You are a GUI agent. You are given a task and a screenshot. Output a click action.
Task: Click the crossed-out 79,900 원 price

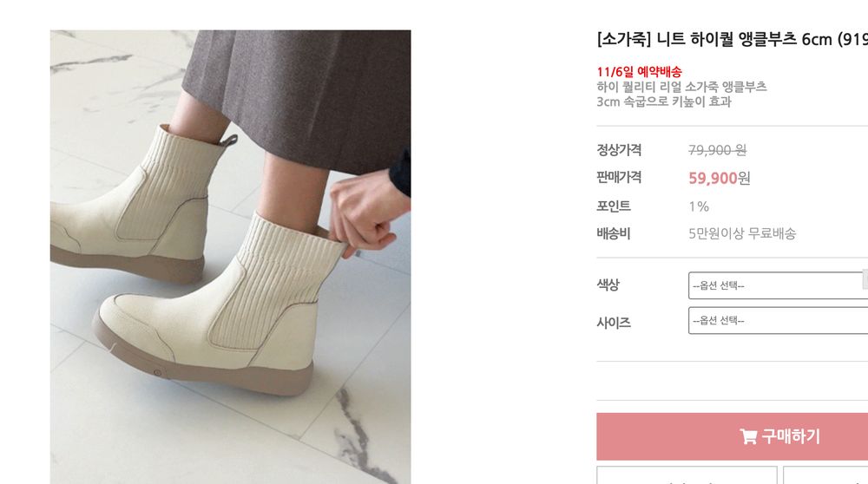point(718,150)
